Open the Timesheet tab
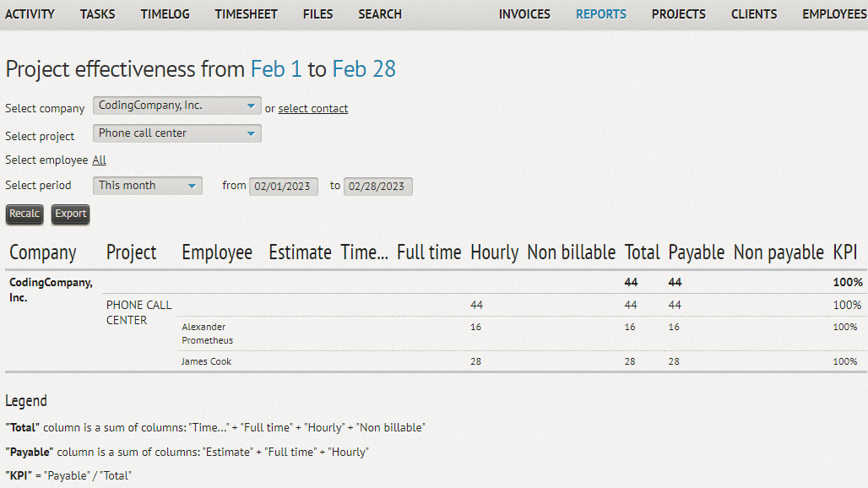This screenshot has width=868, height=488. click(247, 14)
